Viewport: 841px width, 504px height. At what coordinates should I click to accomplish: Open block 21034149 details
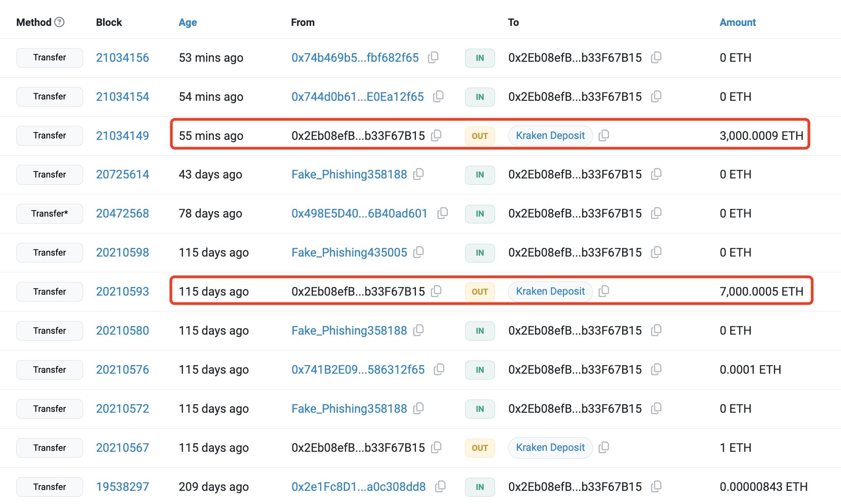(123, 136)
